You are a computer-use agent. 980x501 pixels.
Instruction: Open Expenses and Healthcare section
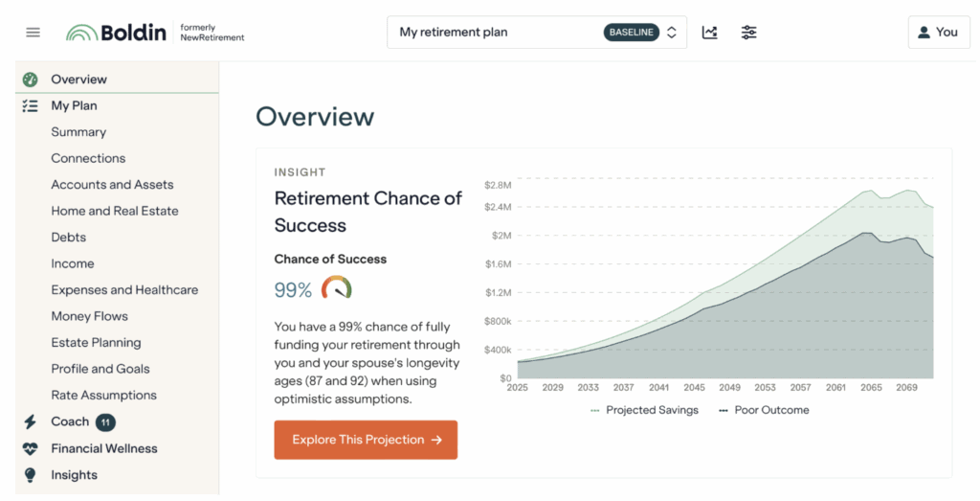coord(124,290)
